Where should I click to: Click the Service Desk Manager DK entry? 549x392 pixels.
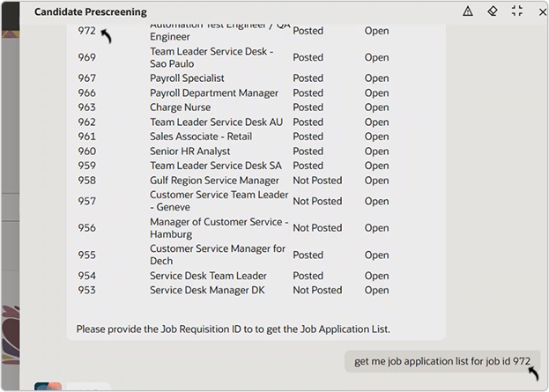(x=207, y=290)
